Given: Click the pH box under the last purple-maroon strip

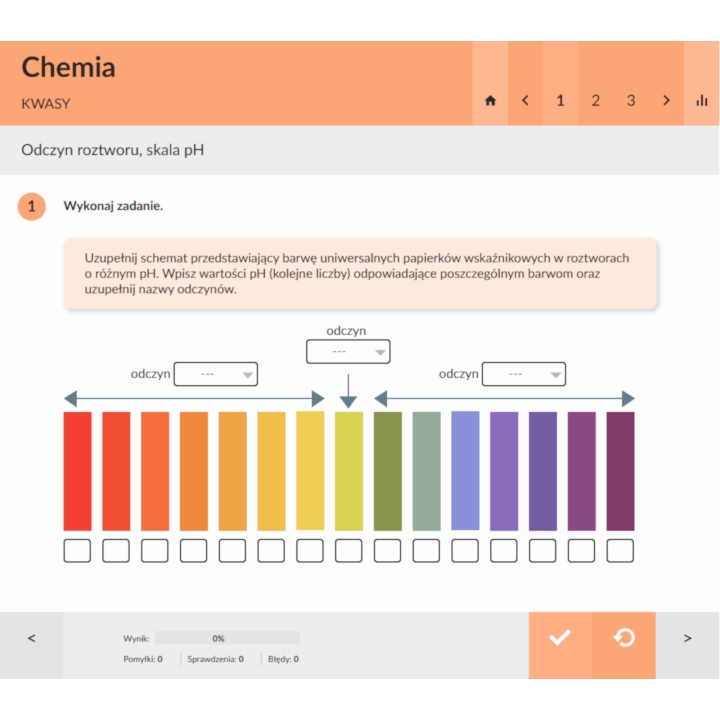Looking at the screenshot, I should click(620, 550).
